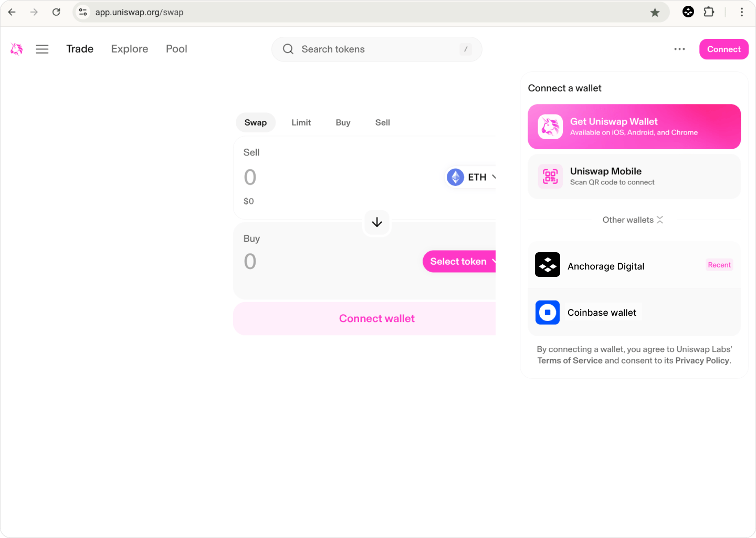Select Get Uniswap Wallet option

pyautogui.click(x=634, y=127)
